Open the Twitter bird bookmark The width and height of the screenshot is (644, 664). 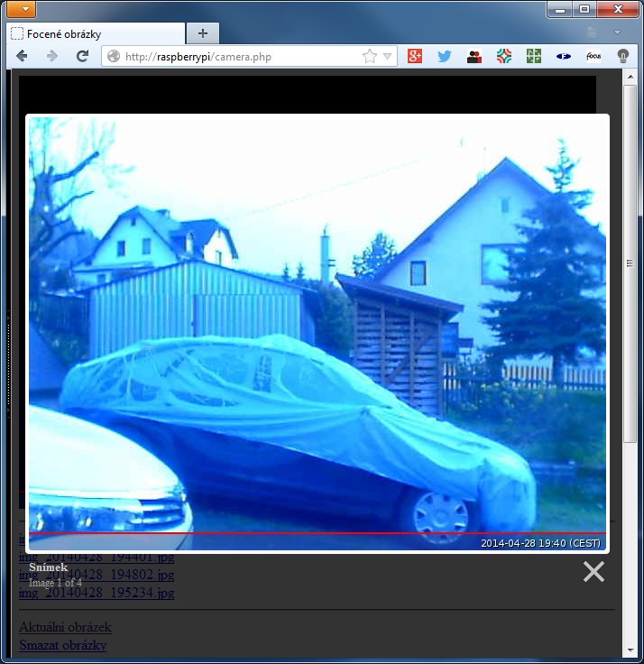click(x=444, y=56)
